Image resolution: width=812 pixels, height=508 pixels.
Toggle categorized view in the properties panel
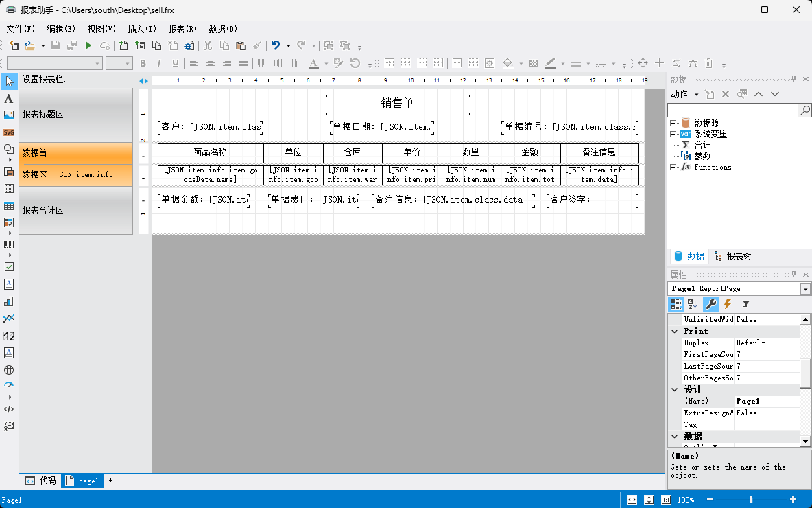coord(676,304)
